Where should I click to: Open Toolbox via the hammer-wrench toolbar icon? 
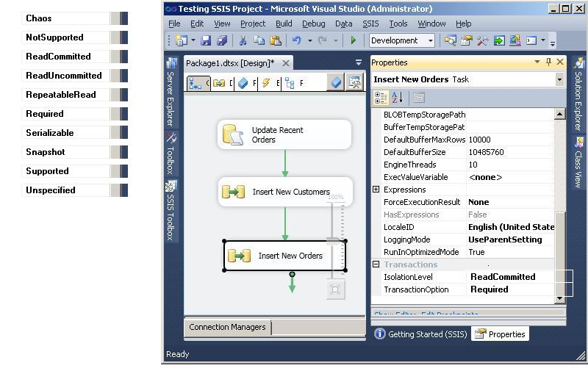coord(483,40)
